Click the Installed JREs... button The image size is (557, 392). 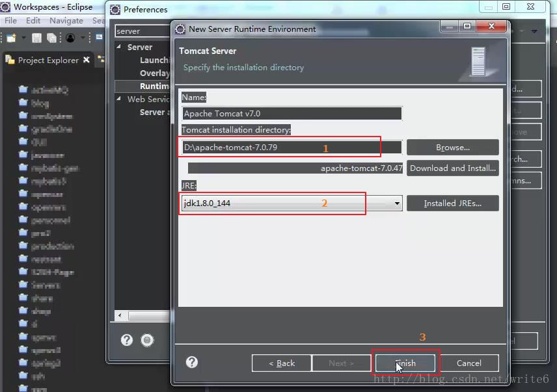pos(452,203)
